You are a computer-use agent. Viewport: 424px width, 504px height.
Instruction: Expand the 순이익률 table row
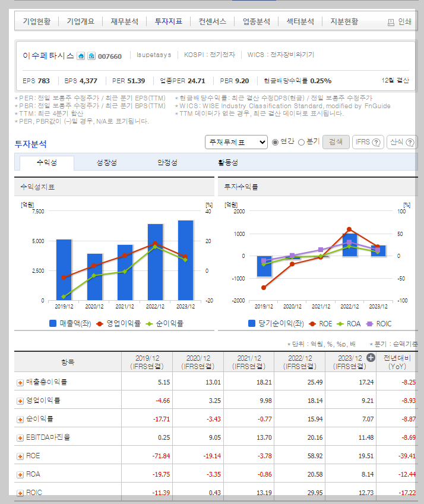(x=20, y=420)
